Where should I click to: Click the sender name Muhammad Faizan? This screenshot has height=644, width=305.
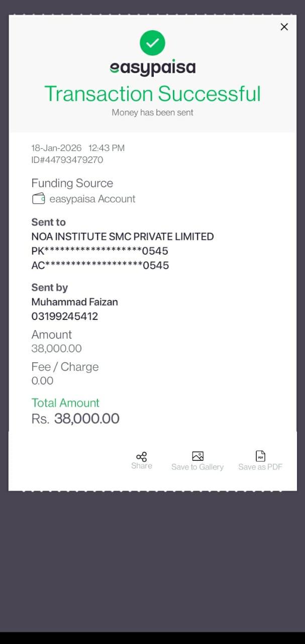[x=74, y=302]
